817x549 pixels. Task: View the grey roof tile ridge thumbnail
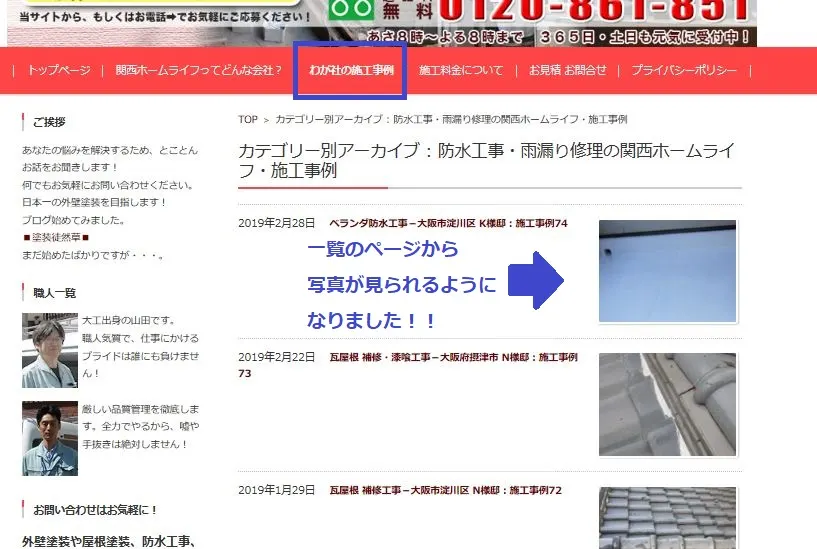[x=667, y=405]
